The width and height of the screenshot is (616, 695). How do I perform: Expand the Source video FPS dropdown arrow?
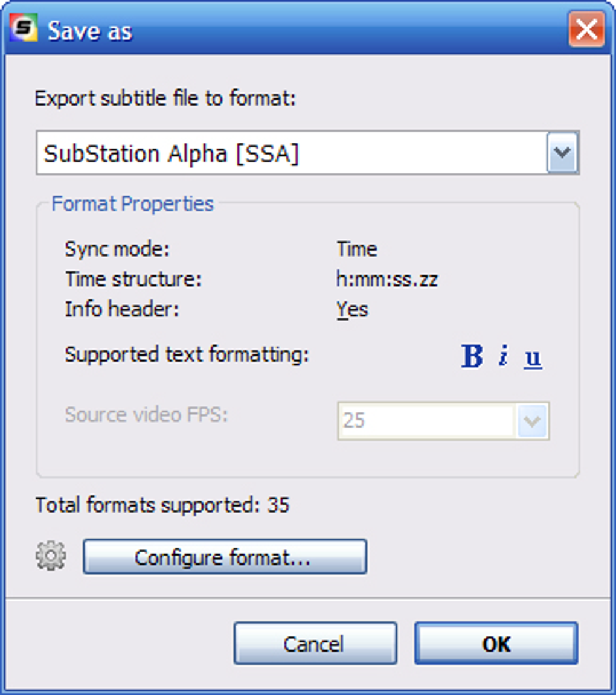click(533, 421)
